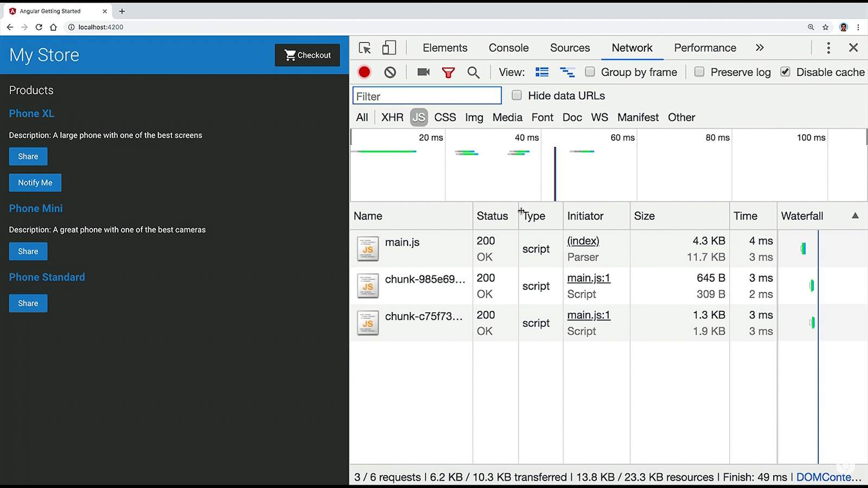This screenshot has height=488, width=868.
Task: Select the Network tab
Action: pos(632,48)
